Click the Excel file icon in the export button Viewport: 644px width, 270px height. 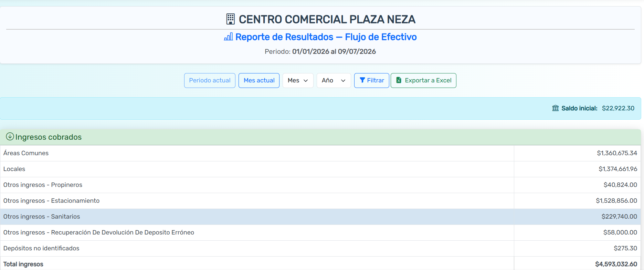(399, 80)
